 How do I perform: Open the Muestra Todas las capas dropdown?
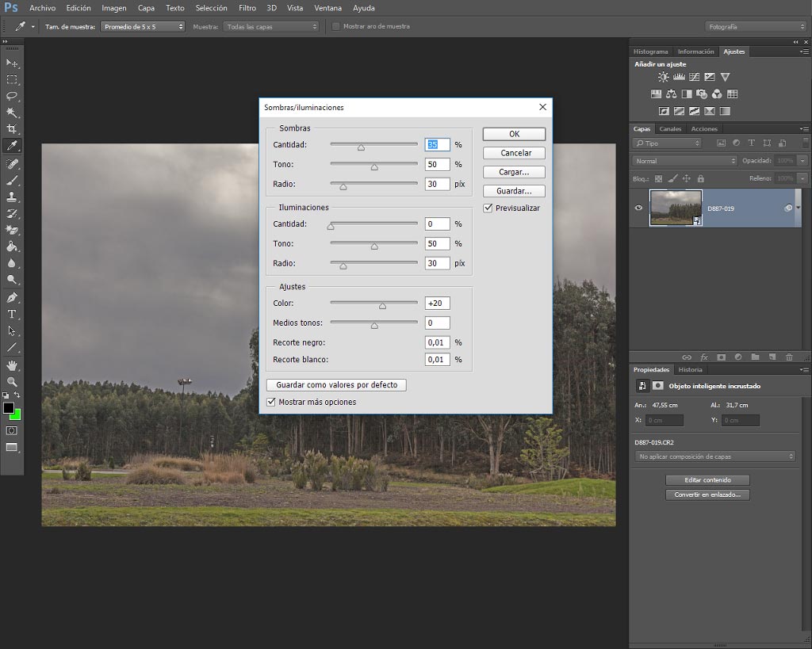pyautogui.click(x=271, y=26)
